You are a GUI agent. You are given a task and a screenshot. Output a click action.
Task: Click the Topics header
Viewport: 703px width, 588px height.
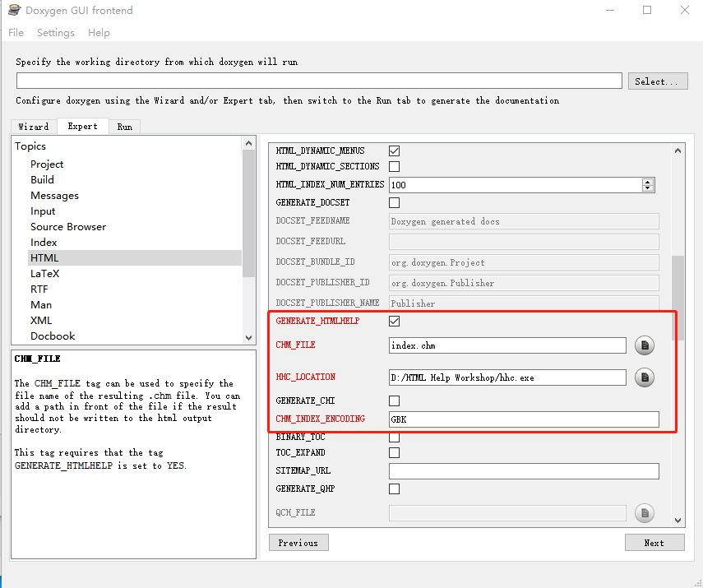pyautogui.click(x=30, y=146)
